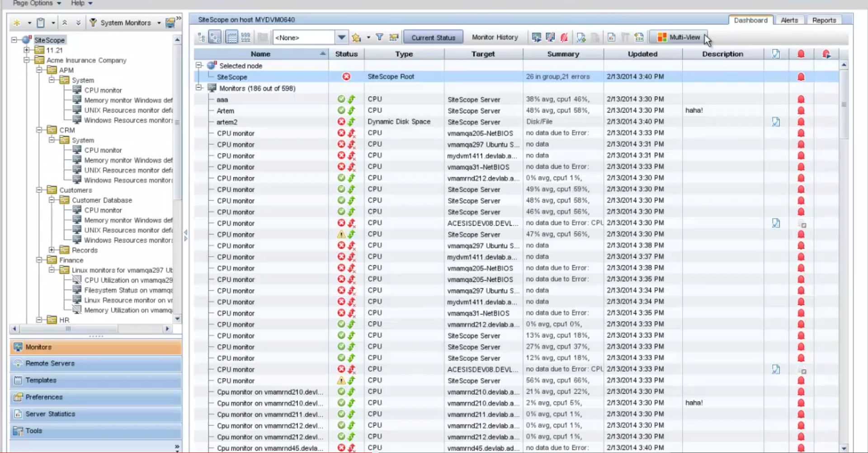Click the tree vertical scrollbar up arrow

[177, 40]
